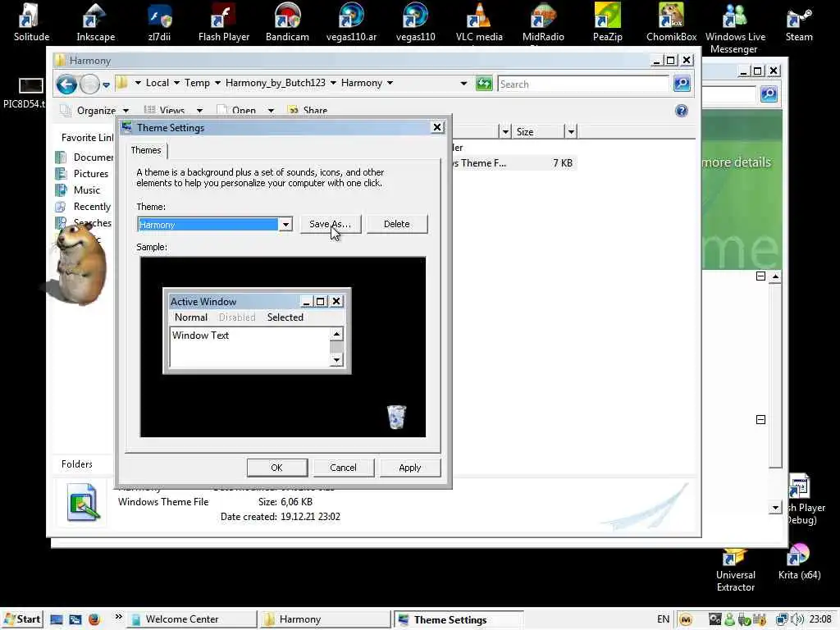
Task: Launch PeaZip from the desktop
Action: (x=608, y=22)
